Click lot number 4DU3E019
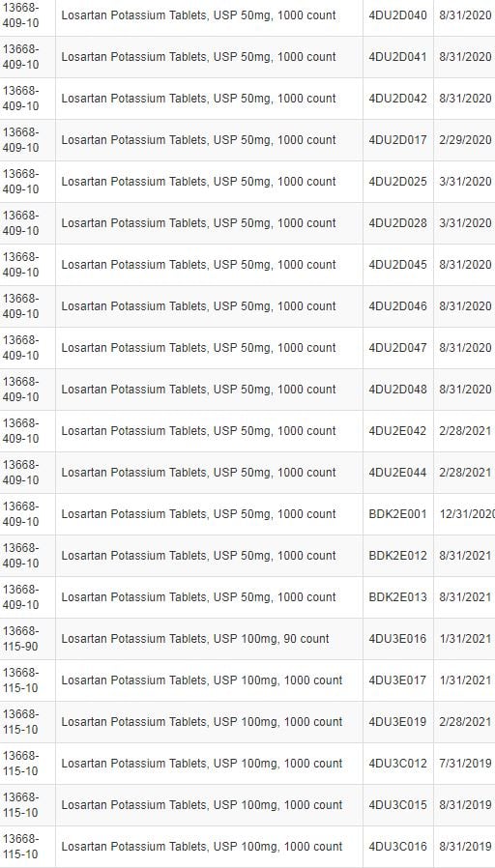495x868 pixels. click(x=397, y=722)
